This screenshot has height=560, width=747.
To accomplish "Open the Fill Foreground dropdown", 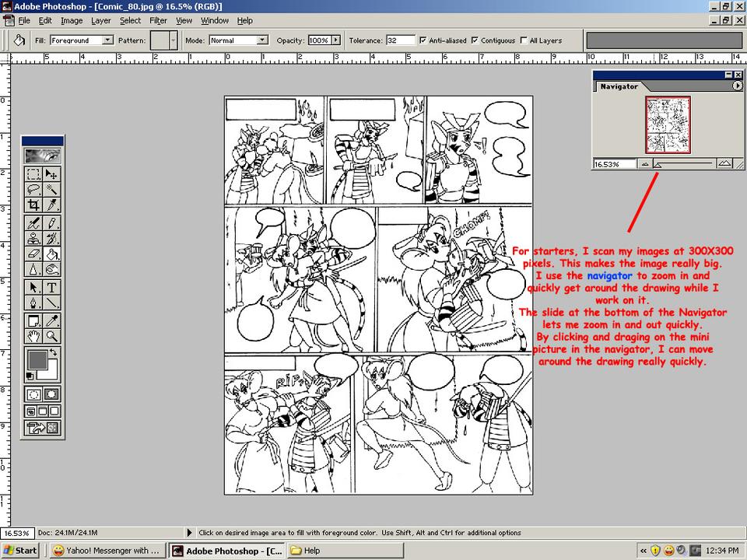I will click(x=108, y=40).
